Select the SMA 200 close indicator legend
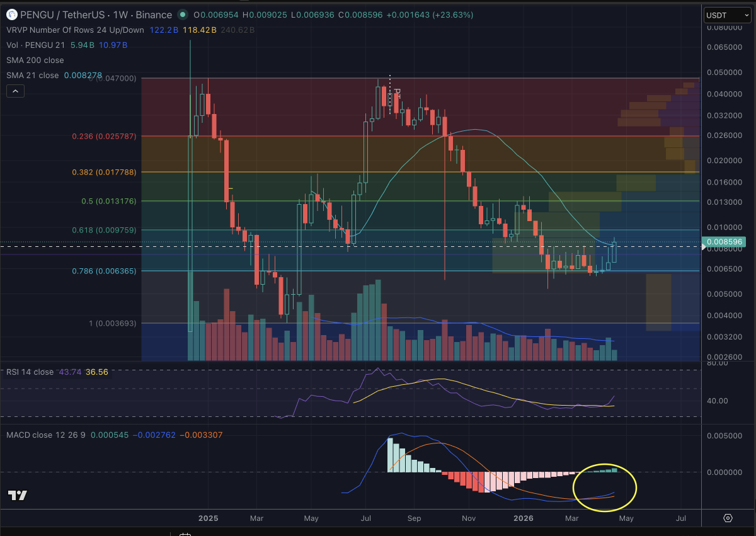756x536 pixels. [x=35, y=60]
